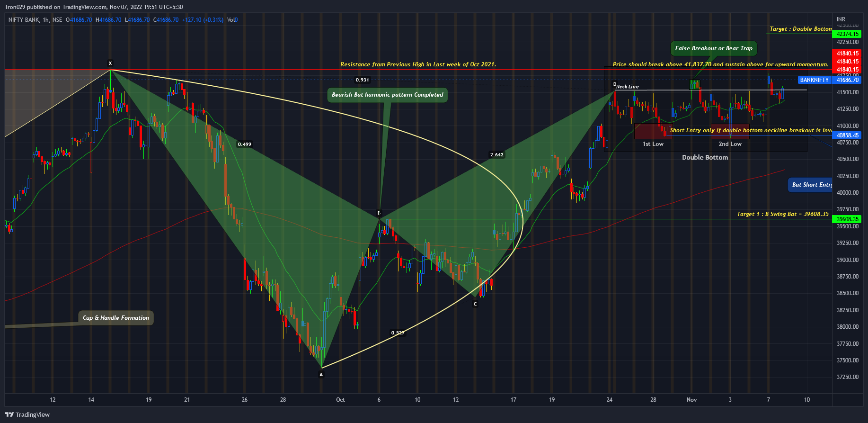Click the D point label beside Neck Line
Screen dimensions: 868x423
615,84
